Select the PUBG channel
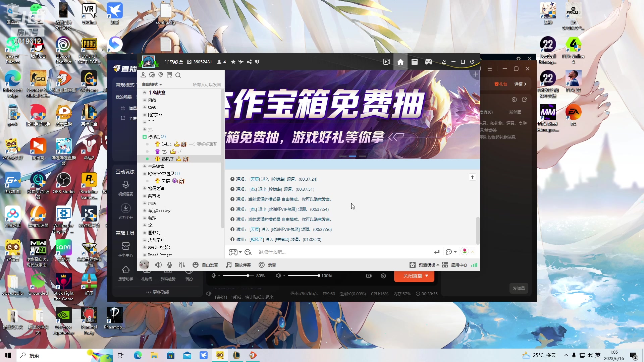 click(x=152, y=203)
